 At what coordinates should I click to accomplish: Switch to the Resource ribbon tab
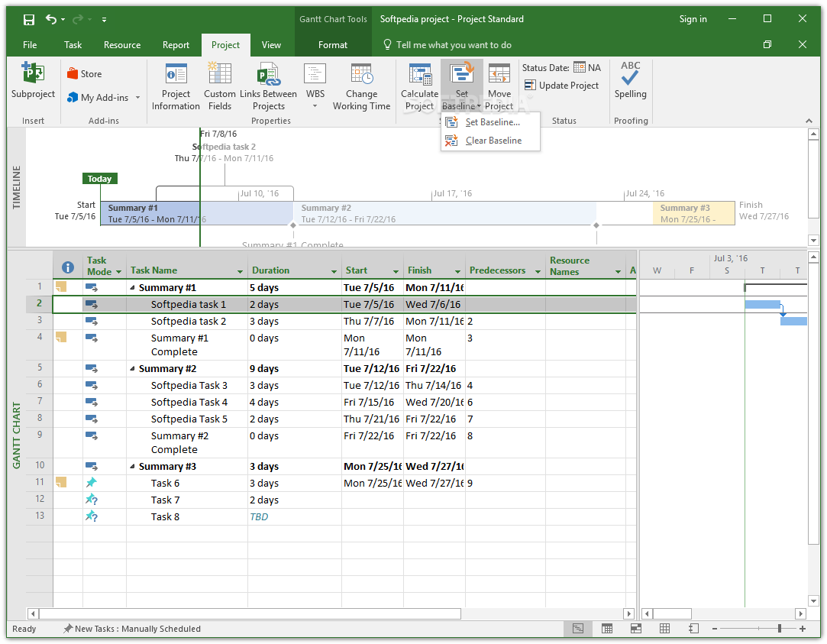(122, 45)
